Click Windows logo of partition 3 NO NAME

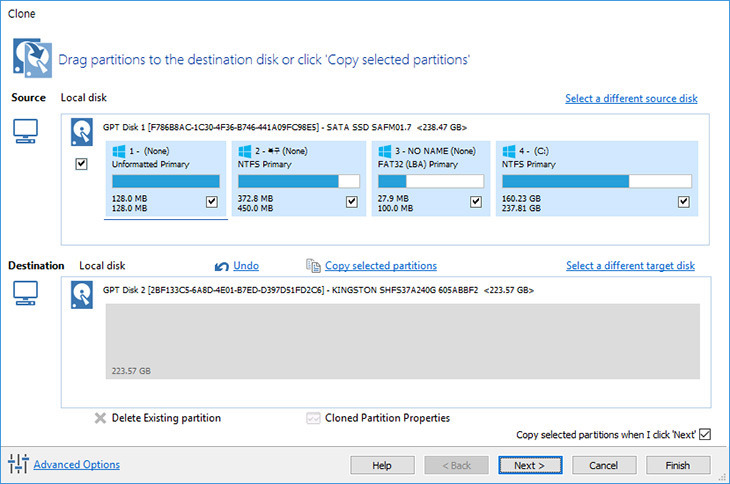coord(385,151)
